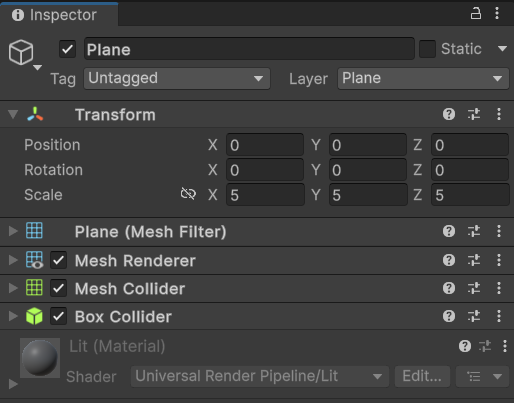
Task: Collapse the Transform component foldout
Action: (x=13, y=114)
